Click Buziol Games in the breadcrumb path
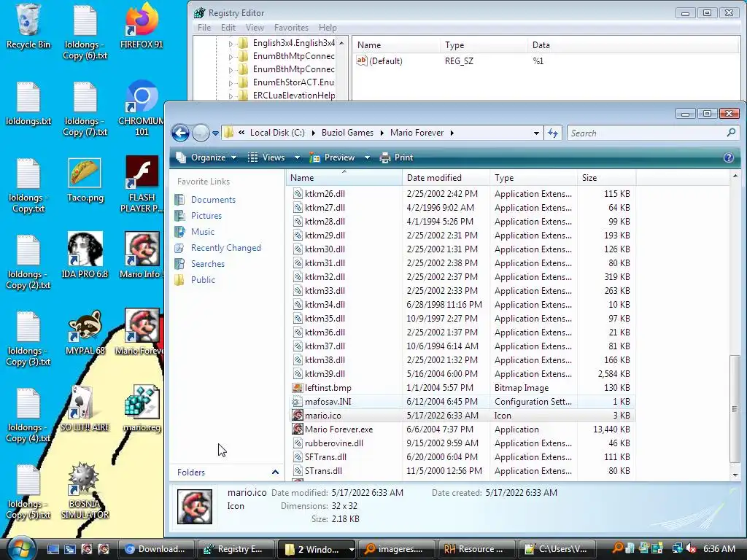Image resolution: width=747 pixels, height=560 pixels. 347,133
